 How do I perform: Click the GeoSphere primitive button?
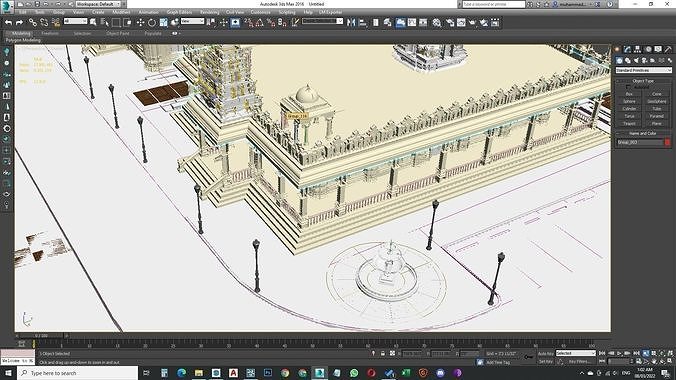click(x=657, y=101)
